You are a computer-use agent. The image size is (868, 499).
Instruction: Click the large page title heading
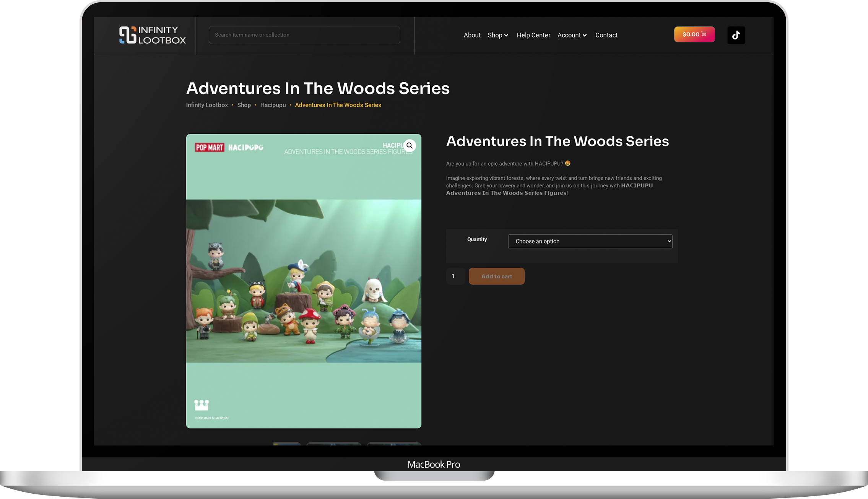(x=318, y=88)
